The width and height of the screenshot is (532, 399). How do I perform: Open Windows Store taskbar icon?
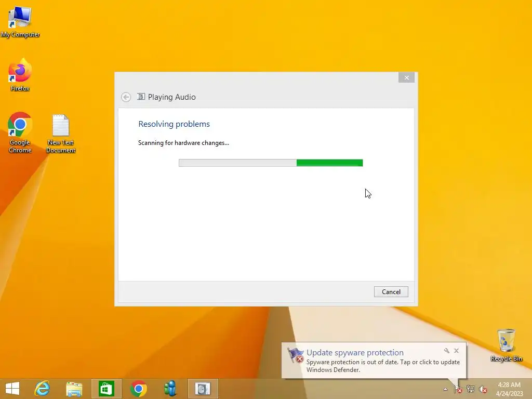(x=106, y=389)
